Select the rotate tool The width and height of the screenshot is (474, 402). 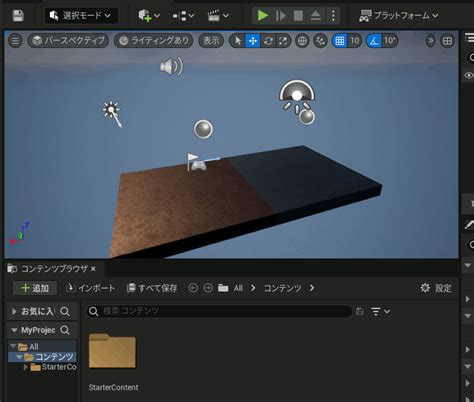268,41
